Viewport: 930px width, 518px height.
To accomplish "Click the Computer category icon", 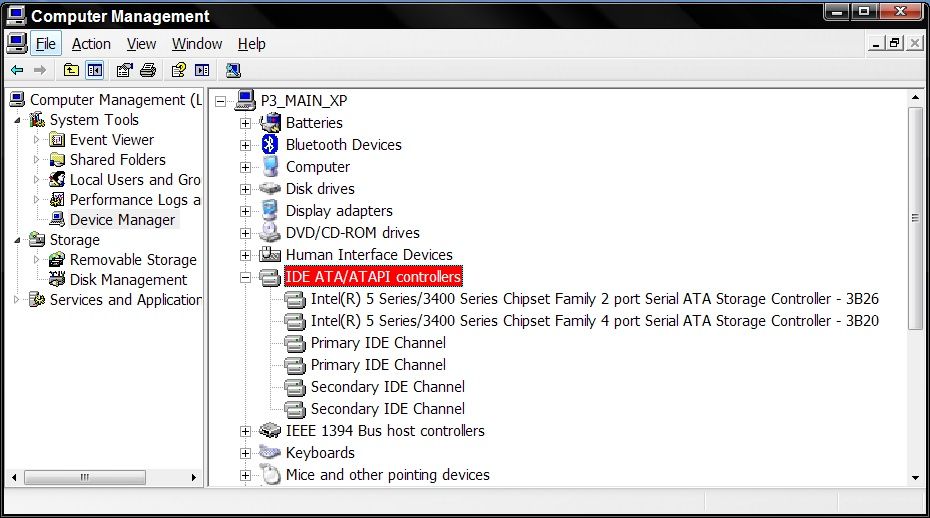I will [270, 167].
